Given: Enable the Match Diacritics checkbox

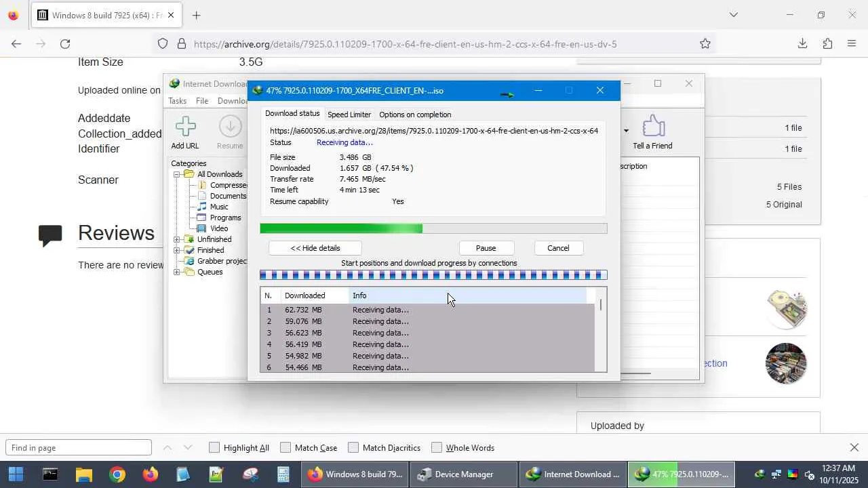Looking at the screenshot, I should pos(353,447).
